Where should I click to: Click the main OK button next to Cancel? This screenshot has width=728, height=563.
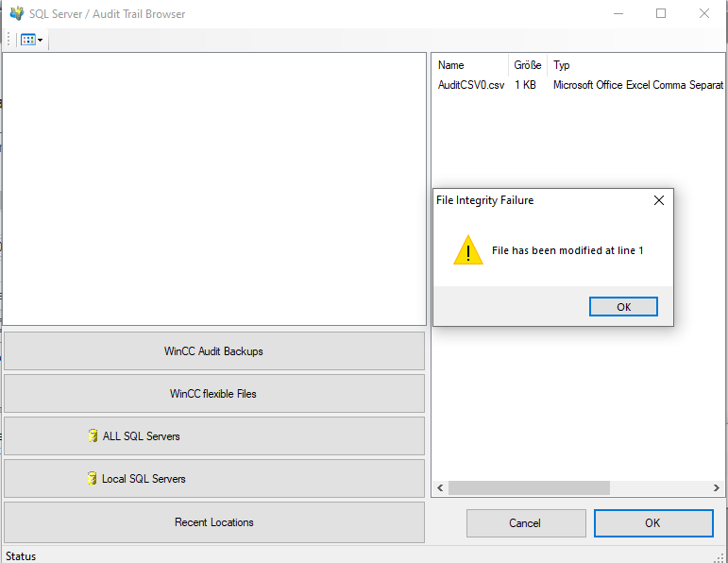click(653, 523)
